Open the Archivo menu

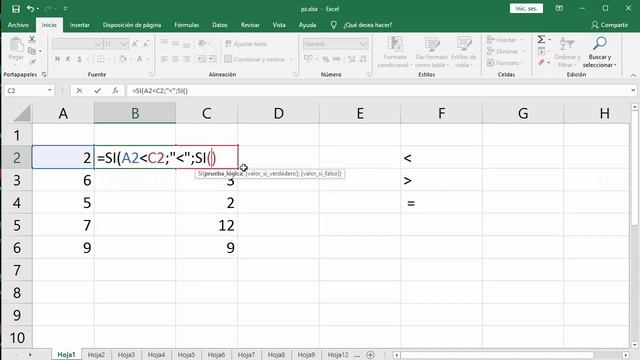[x=18, y=25]
